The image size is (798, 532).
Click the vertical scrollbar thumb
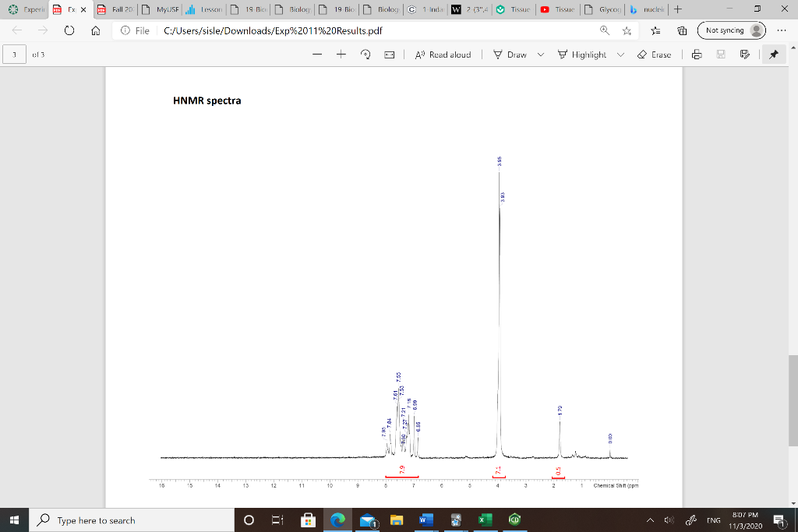point(793,401)
